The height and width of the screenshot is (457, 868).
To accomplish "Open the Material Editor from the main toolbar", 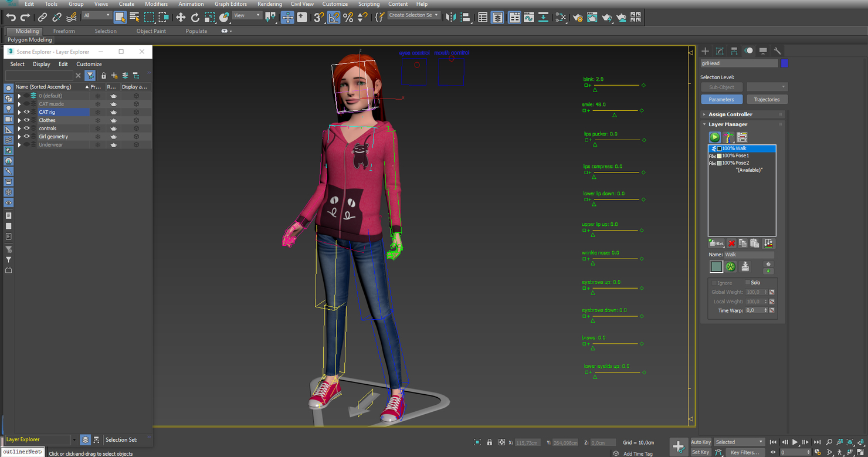I will pyautogui.click(x=560, y=17).
